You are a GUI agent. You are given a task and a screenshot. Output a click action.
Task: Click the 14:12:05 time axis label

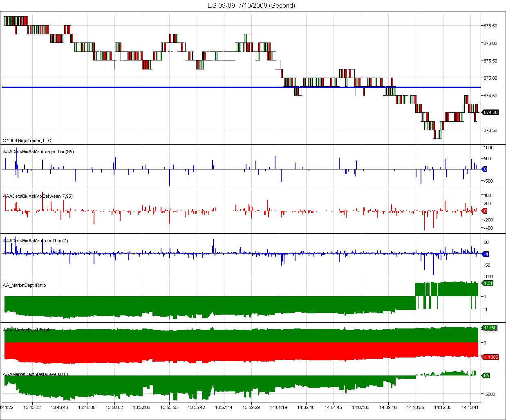[x=443, y=407]
